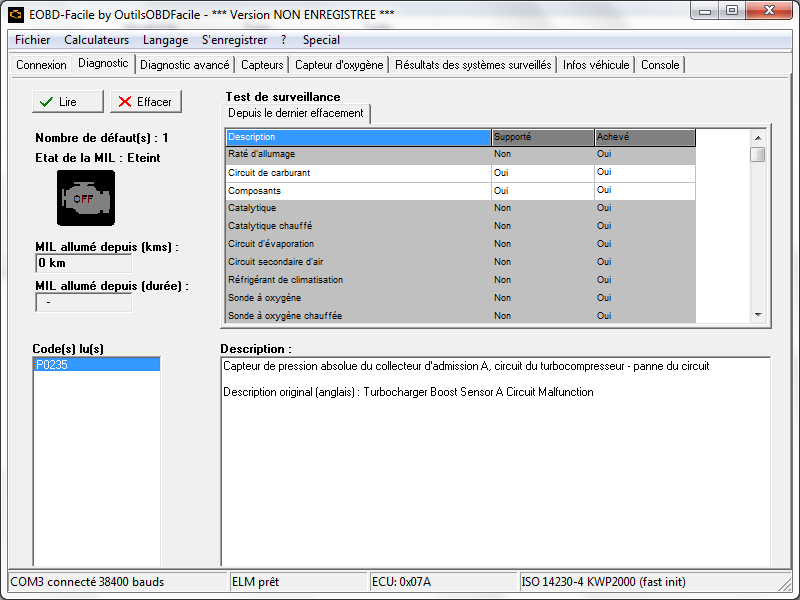Click the MIL engine OFF indicator icon
Screen dimensions: 800x600
pos(86,197)
